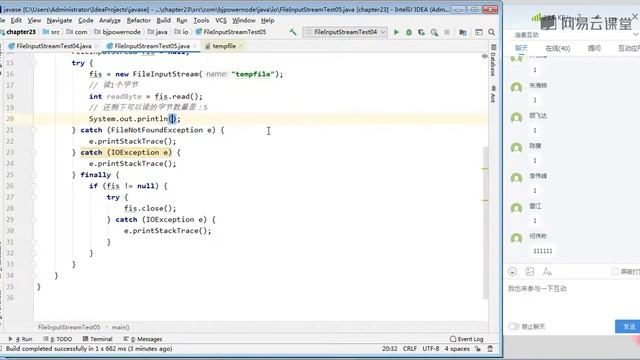
Task: Expand the chevron below the chat panel header
Action: pos(636,35)
